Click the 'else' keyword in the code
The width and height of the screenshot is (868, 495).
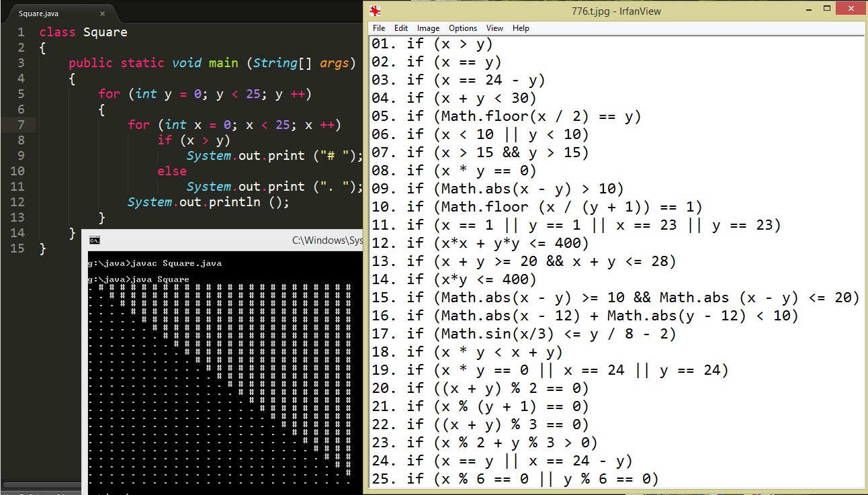(172, 171)
